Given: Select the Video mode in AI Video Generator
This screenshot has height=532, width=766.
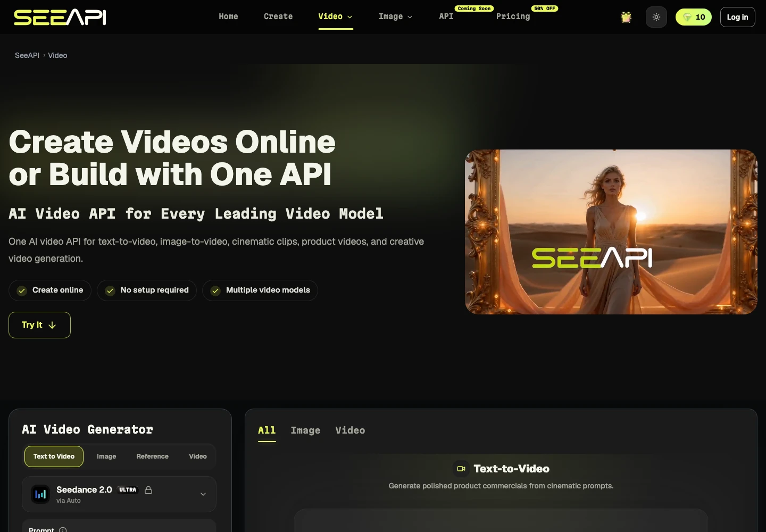Looking at the screenshot, I should (198, 456).
